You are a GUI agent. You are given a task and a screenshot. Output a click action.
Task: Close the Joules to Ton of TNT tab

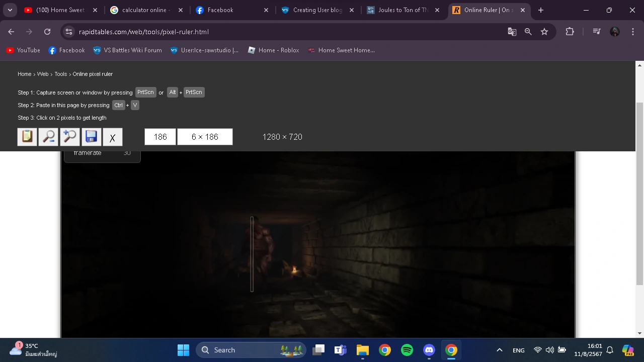coord(437,10)
